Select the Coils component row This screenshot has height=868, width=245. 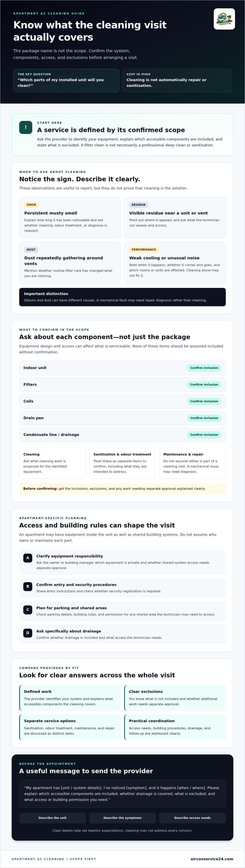tap(122, 401)
